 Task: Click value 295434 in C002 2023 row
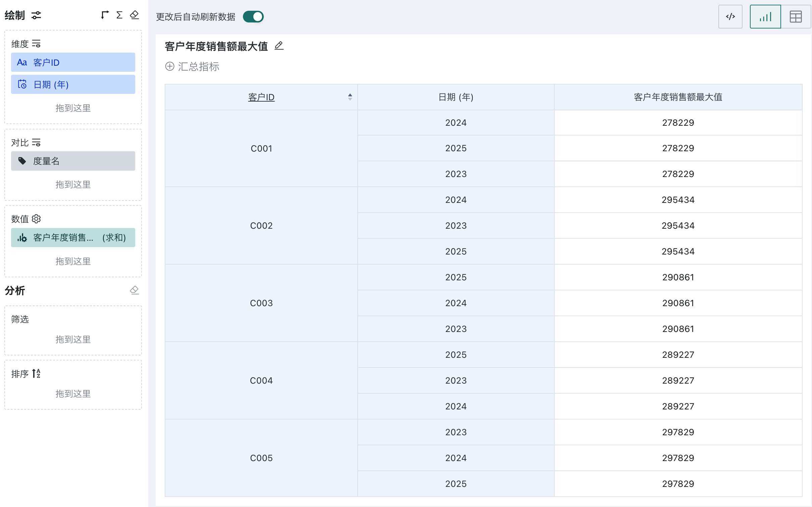(x=678, y=226)
